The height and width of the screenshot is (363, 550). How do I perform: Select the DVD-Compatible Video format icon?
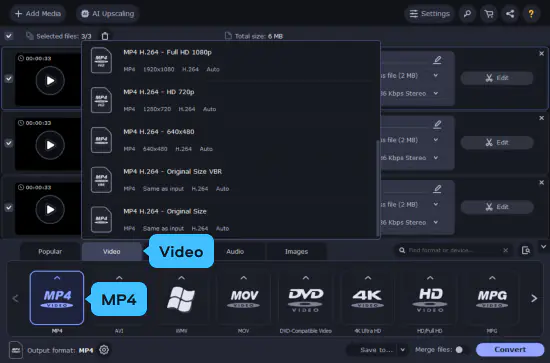tap(306, 298)
